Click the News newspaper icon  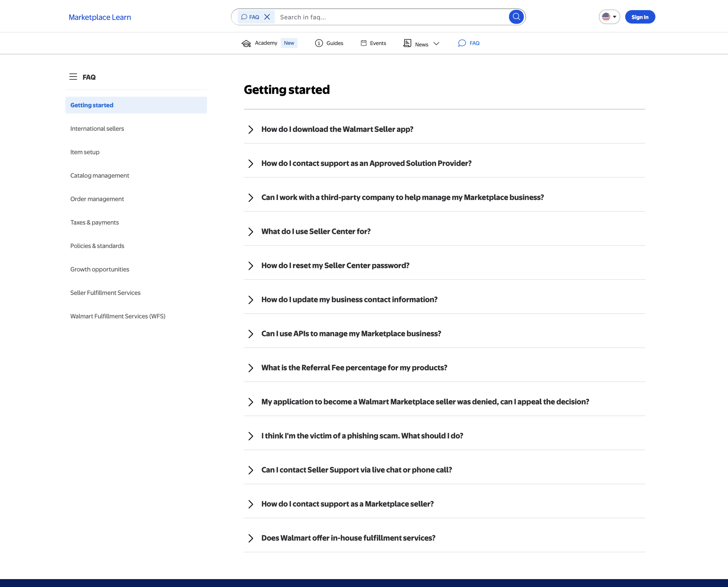[407, 43]
